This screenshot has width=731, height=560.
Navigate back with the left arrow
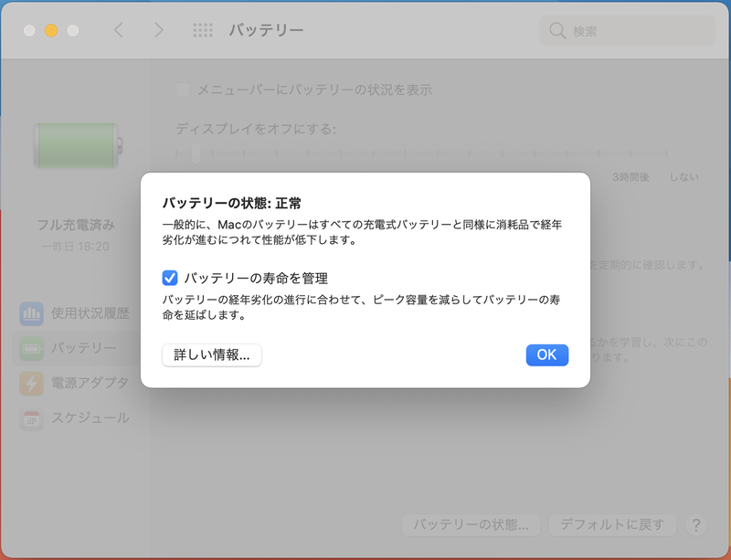[x=117, y=30]
